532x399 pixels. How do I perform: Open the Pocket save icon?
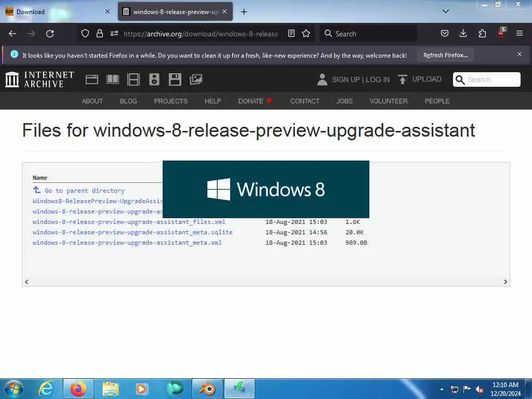coord(445,34)
